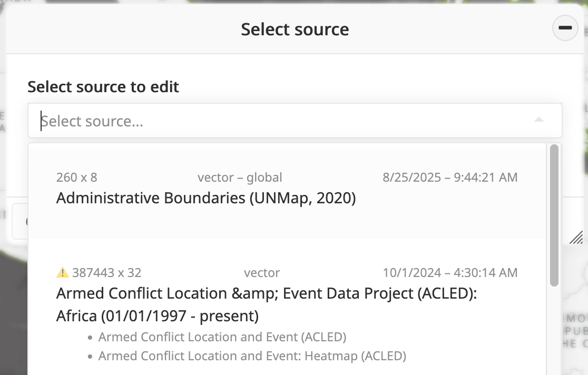The width and height of the screenshot is (588, 375).
Task: Click the 260 x 8 dimensions text
Action: [77, 177]
